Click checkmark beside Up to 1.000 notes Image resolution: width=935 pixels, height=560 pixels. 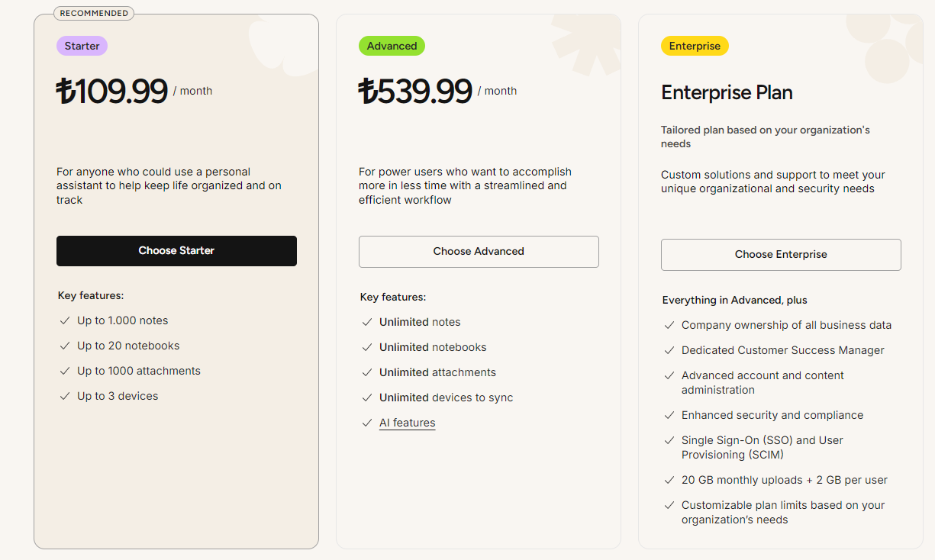65,321
